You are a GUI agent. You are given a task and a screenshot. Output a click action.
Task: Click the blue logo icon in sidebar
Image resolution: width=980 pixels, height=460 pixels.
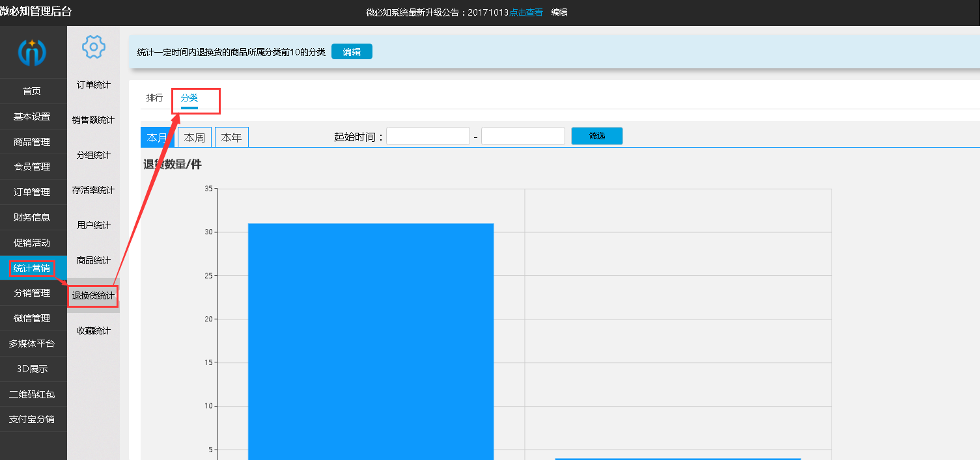click(32, 52)
